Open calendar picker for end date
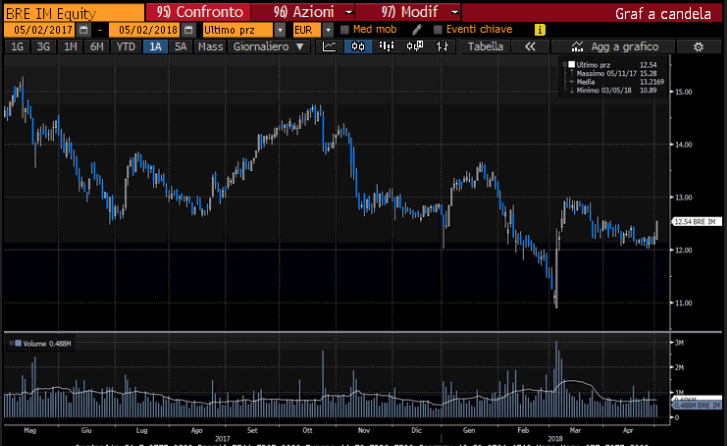Image resolution: width=727 pixels, height=446 pixels. (x=189, y=30)
